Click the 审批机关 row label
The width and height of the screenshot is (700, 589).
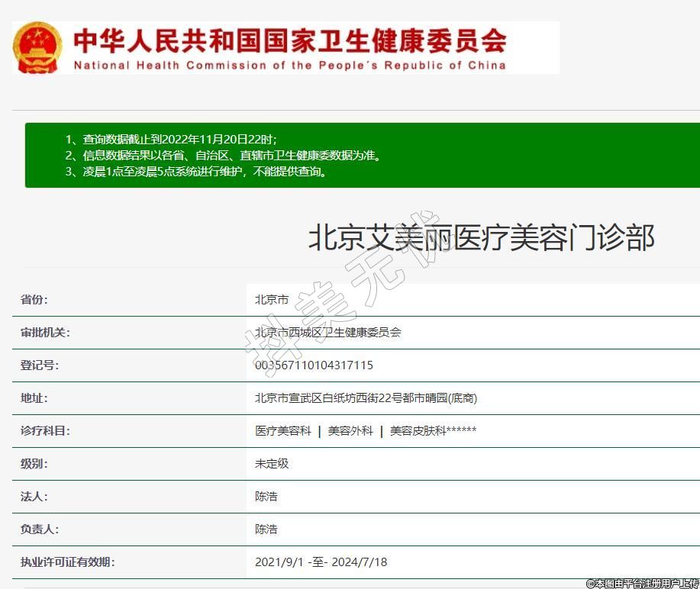pyautogui.click(x=44, y=333)
